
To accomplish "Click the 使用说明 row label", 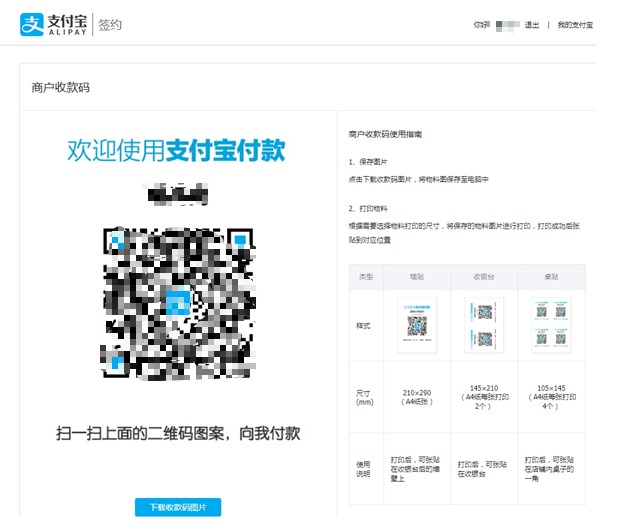I will [x=363, y=469].
